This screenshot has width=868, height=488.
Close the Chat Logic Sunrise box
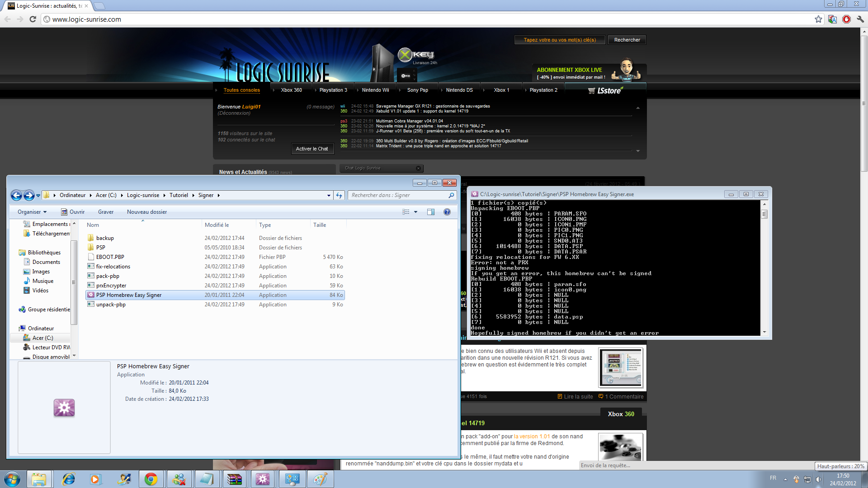418,168
